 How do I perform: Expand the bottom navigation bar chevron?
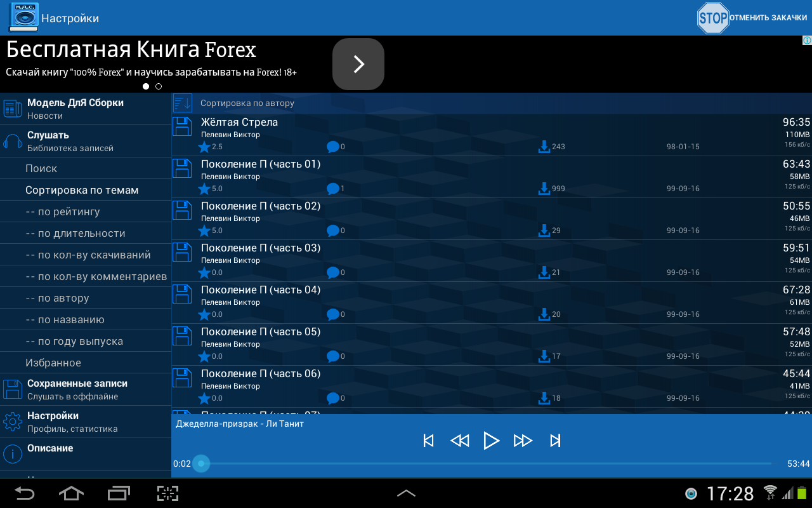[x=406, y=493]
